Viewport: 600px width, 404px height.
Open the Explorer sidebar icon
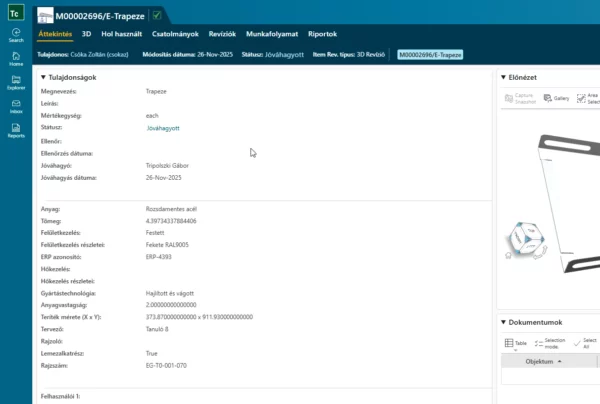16,83
